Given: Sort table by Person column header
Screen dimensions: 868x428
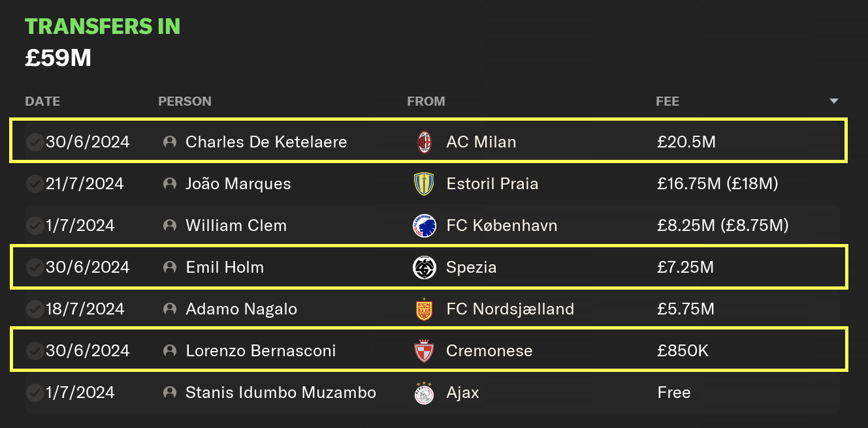Looking at the screenshot, I should point(185,101).
